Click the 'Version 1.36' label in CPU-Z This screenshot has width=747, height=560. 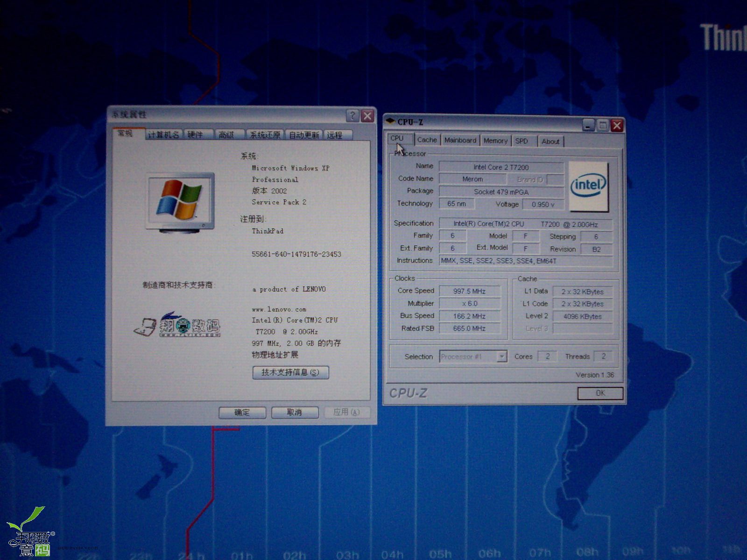[x=595, y=375]
